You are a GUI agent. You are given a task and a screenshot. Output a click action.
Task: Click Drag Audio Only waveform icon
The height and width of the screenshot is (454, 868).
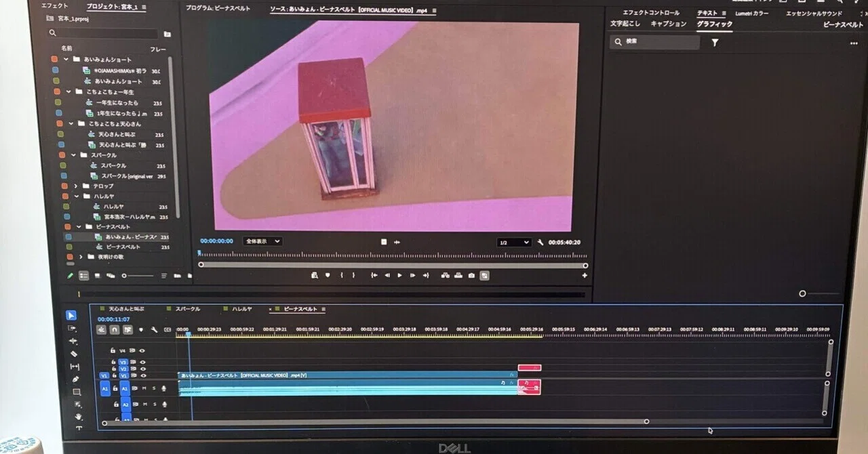(397, 242)
